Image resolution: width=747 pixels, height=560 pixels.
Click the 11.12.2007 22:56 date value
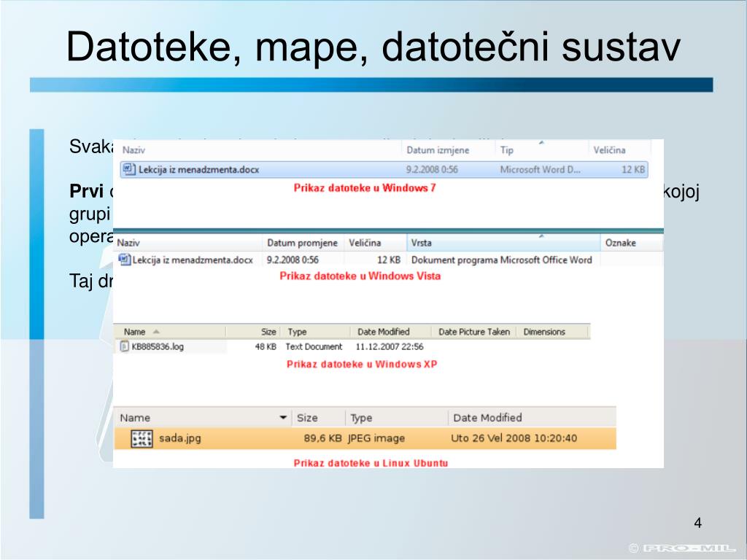[x=390, y=346]
